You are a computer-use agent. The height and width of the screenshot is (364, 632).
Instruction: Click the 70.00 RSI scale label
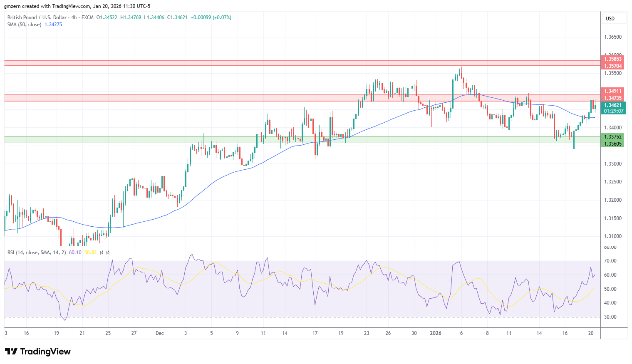coord(610,261)
